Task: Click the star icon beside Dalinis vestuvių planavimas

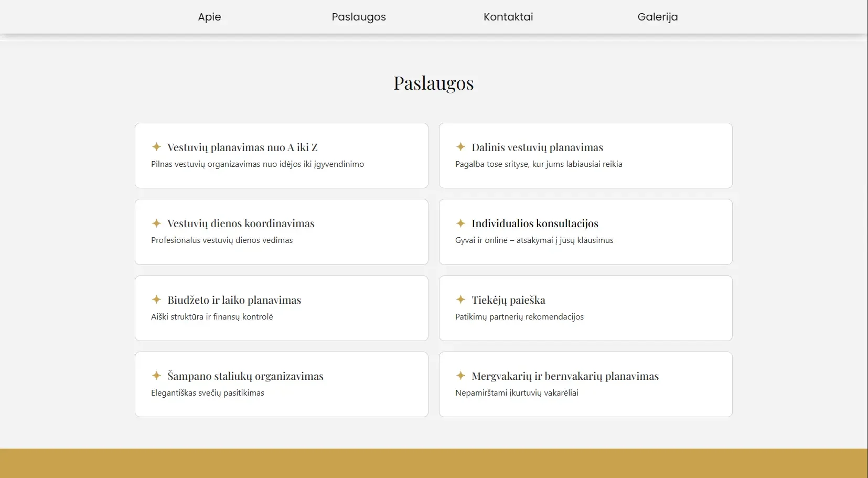Action: point(460,147)
